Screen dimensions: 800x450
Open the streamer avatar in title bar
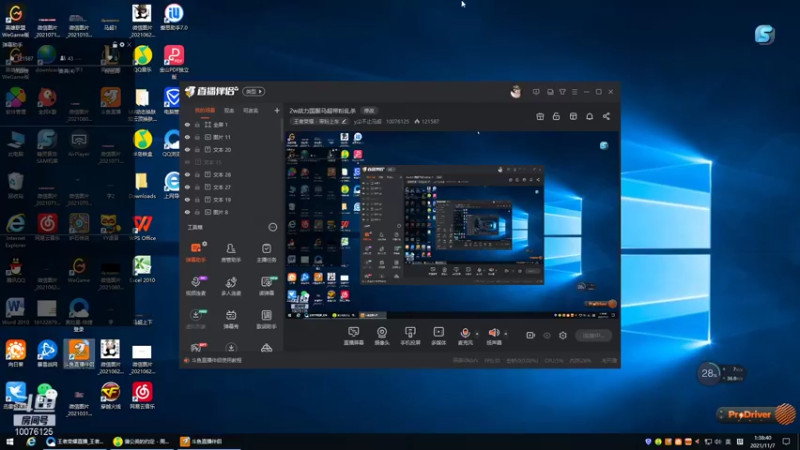point(516,91)
